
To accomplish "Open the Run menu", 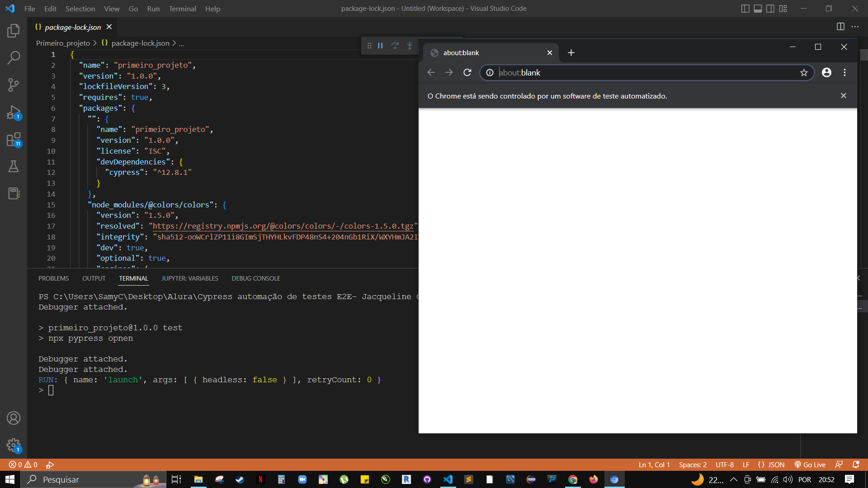I will 153,9.
